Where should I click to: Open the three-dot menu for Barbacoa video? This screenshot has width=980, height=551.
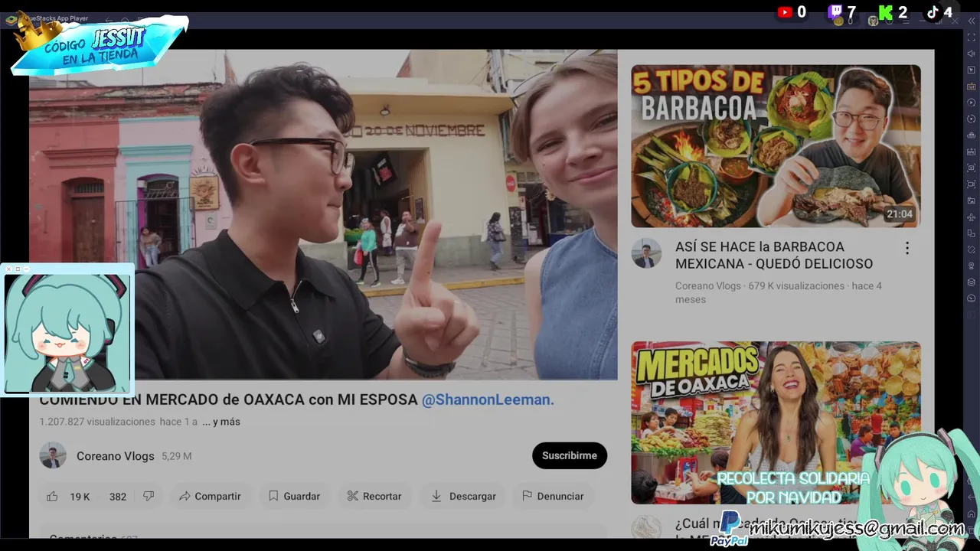pos(907,248)
